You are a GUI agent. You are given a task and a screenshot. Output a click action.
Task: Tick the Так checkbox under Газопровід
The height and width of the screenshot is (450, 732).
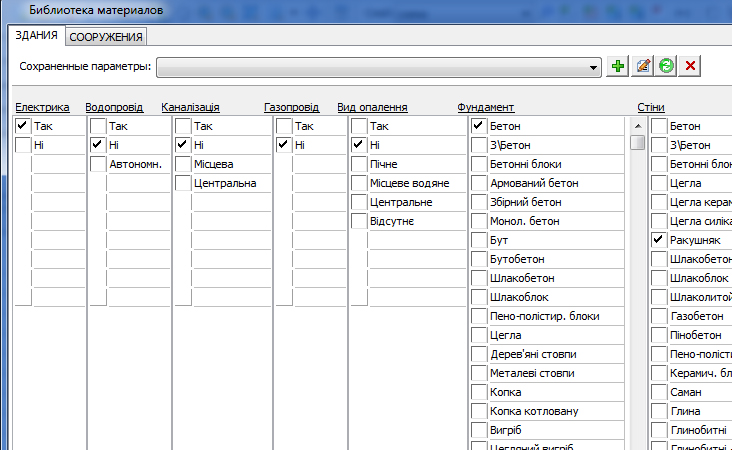point(284,127)
